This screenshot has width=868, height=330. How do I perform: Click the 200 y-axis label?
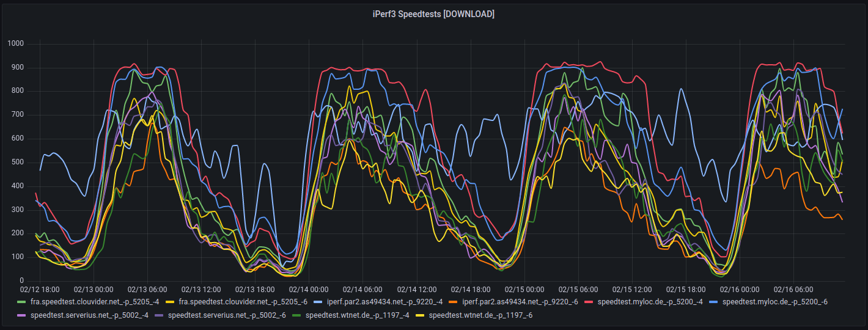(17, 233)
